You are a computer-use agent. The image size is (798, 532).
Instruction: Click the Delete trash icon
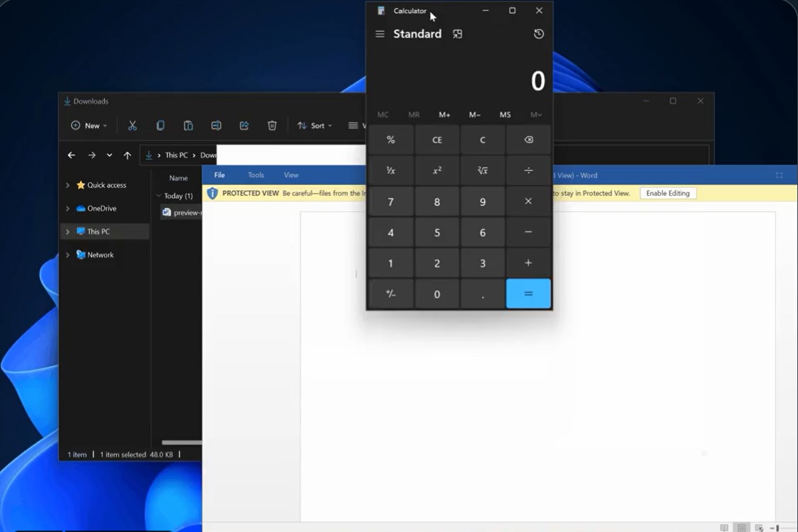tap(272, 126)
